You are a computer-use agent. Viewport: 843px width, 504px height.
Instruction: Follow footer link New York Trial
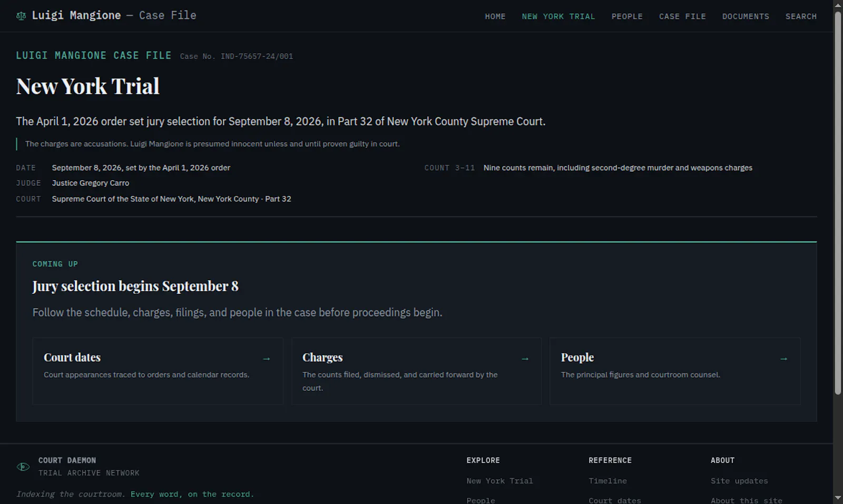(499, 481)
